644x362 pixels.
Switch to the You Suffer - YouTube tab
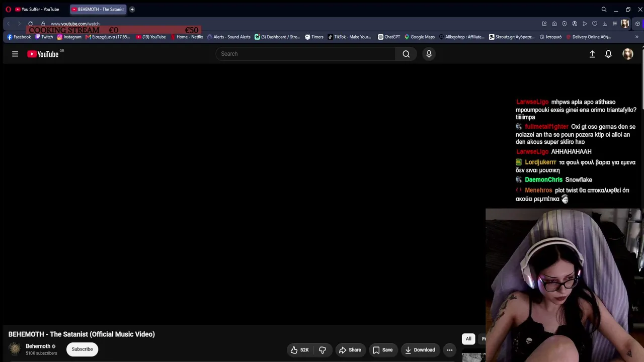pyautogui.click(x=37, y=9)
